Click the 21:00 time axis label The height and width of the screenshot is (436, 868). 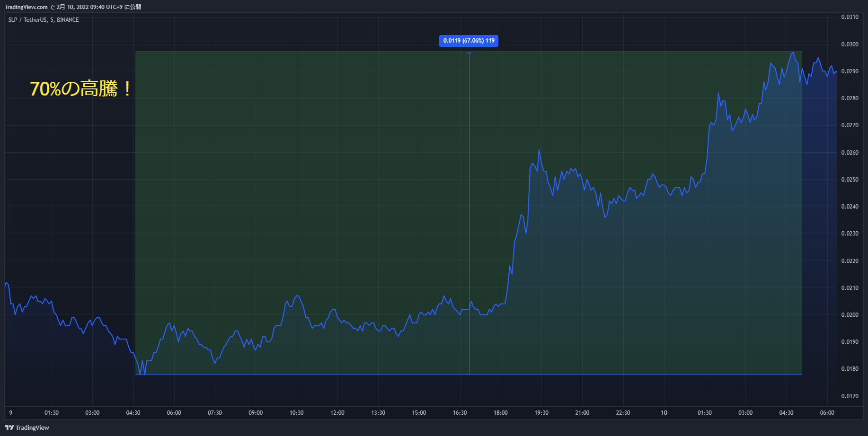tap(582, 413)
